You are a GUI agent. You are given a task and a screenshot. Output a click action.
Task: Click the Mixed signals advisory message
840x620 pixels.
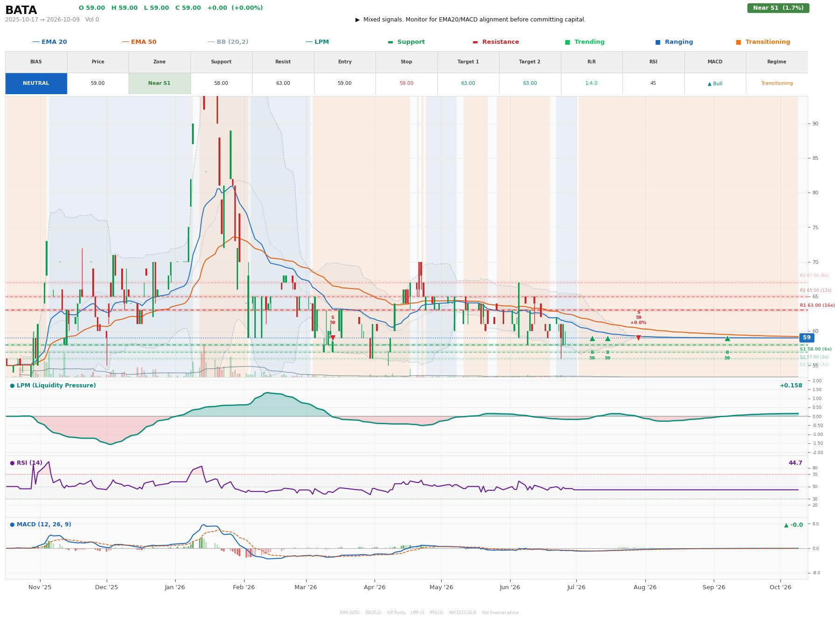471,20
